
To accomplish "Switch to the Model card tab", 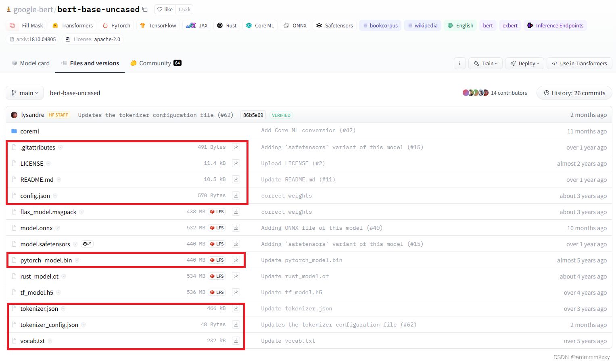I will pos(31,63).
